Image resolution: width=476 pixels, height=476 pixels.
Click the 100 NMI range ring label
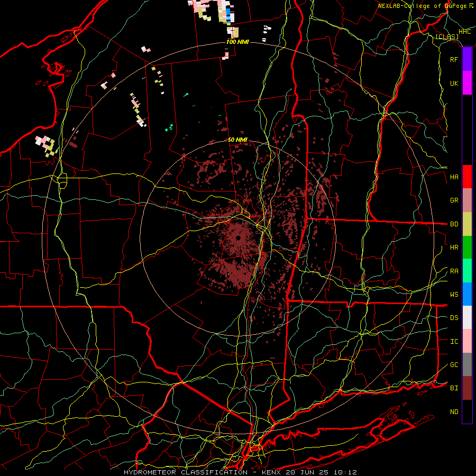pos(237,42)
